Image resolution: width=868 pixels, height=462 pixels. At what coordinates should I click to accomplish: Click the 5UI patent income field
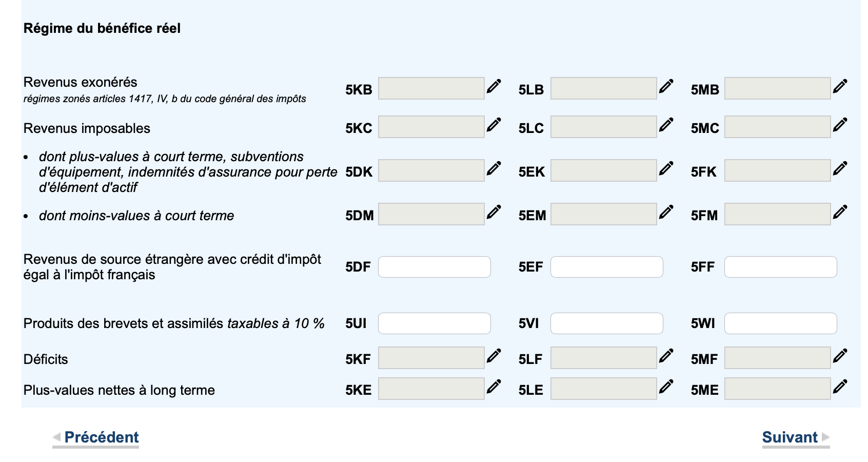tap(434, 323)
